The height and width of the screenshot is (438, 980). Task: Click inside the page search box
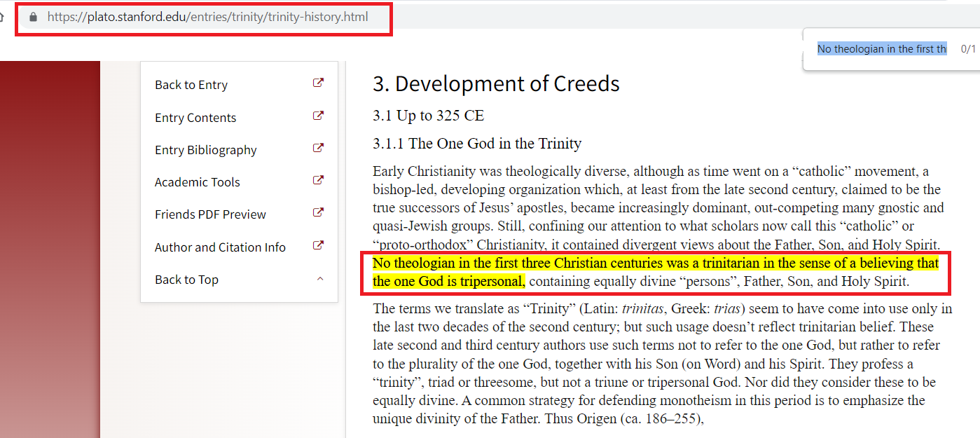(x=880, y=48)
